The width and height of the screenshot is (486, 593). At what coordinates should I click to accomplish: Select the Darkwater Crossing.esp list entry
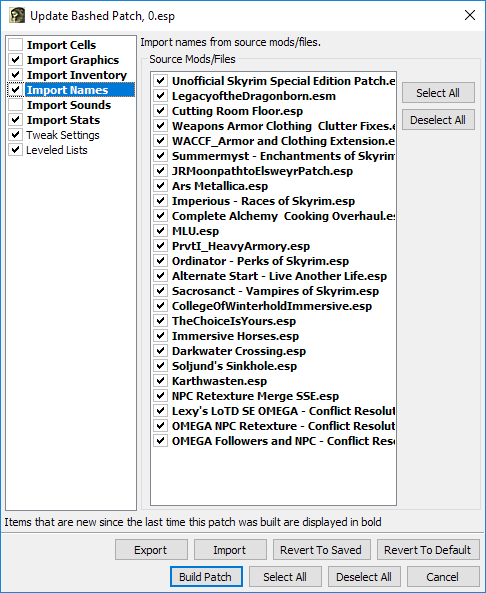click(239, 351)
